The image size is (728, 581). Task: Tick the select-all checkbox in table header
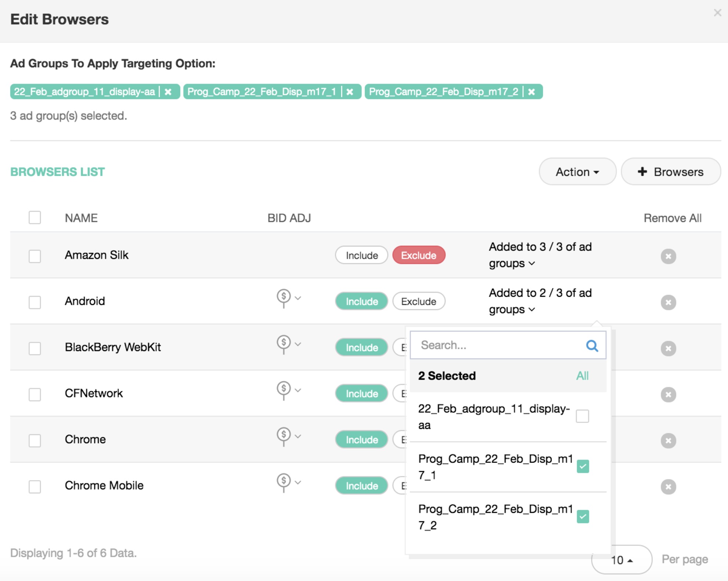(35, 218)
